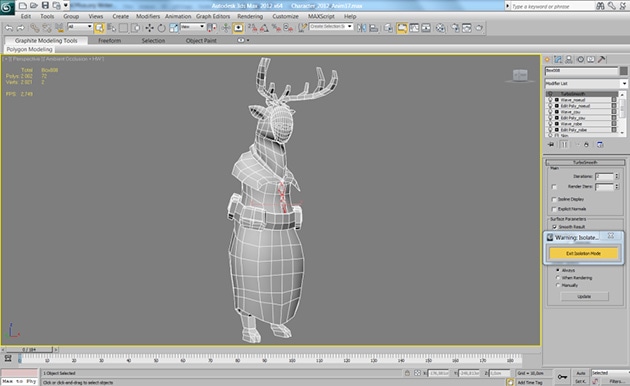Toggle the Explicit Normals checkbox
The width and height of the screenshot is (630, 386).
pyautogui.click(x=554, y=209)
